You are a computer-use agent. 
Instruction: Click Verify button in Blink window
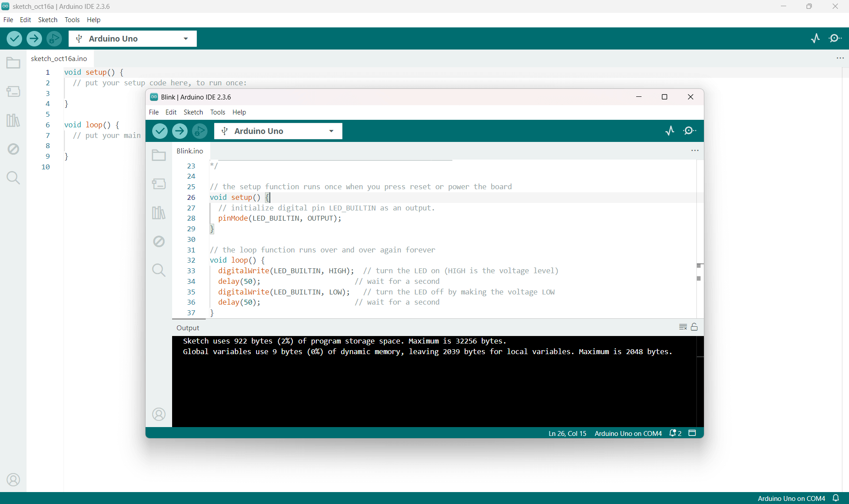160,131
